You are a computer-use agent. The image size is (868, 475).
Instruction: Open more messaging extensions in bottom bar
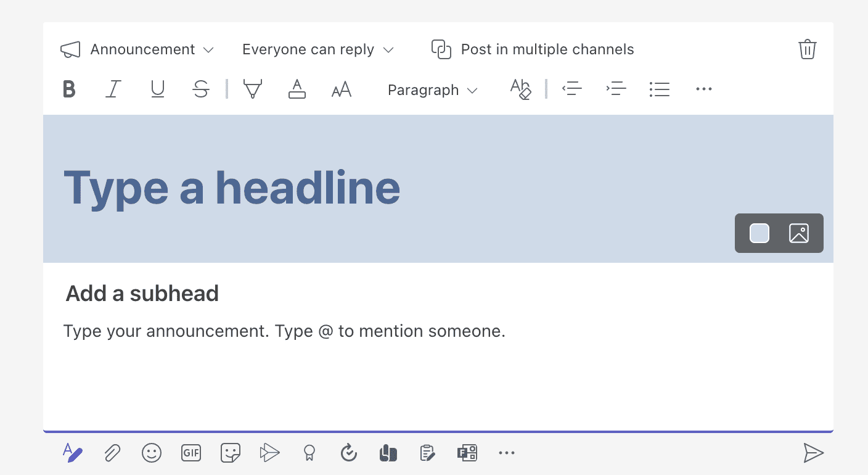(x=506, y=453)
